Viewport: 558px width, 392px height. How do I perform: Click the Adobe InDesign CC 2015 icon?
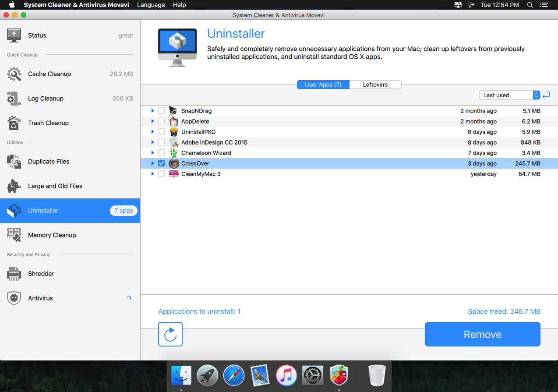point(173,142)
